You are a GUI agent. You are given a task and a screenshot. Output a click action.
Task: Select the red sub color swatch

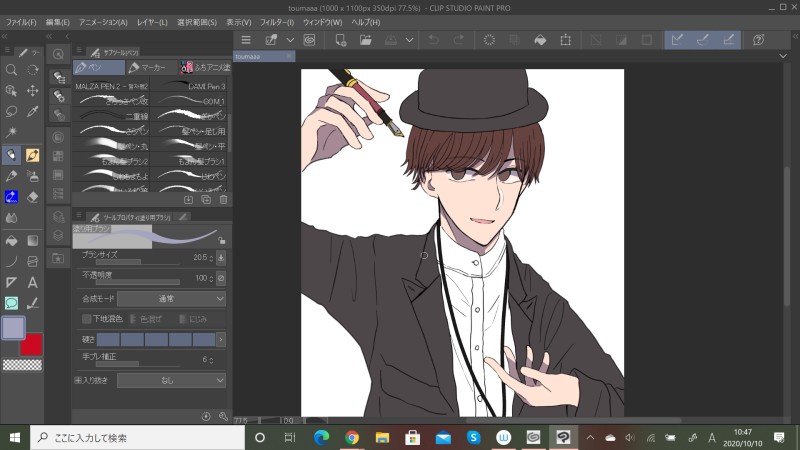pos(31,344)
